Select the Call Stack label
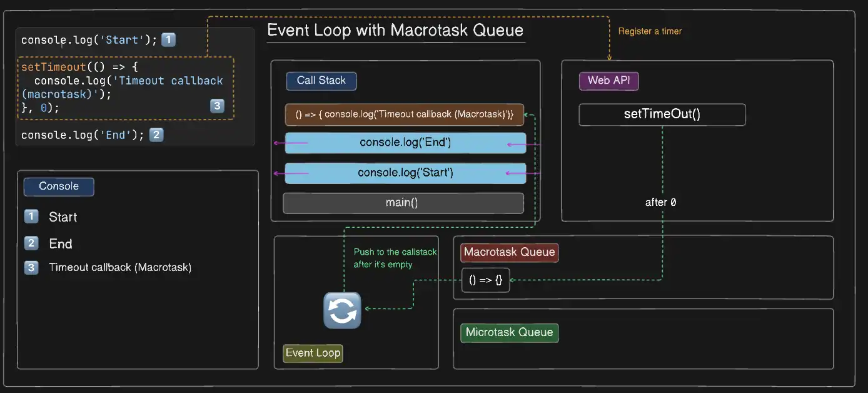 click(321, 80)
